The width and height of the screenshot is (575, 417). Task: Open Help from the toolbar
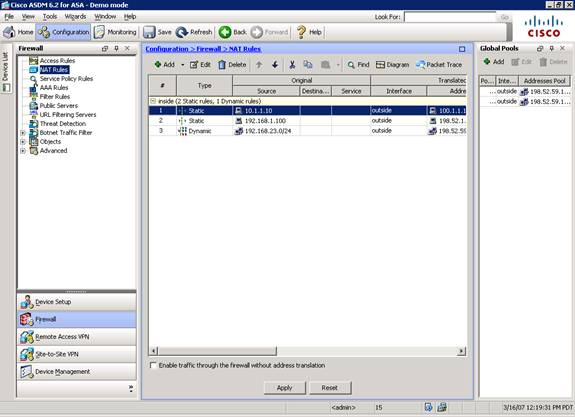pyautogui.click(x=309, y=32)
